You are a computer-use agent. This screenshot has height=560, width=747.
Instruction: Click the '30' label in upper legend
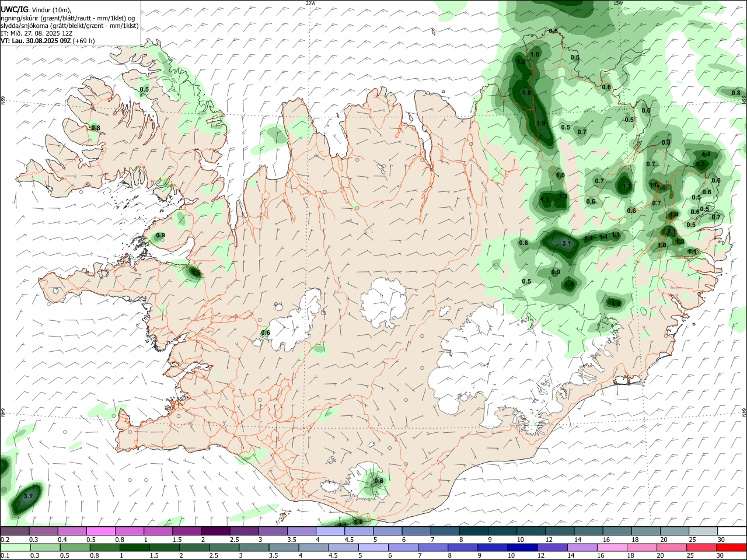pos(721,540)
